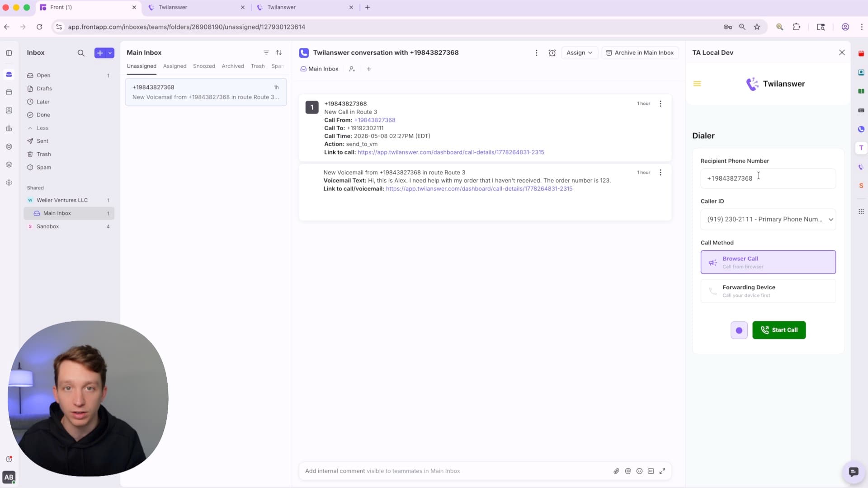
Task: Select the Main Inbox shared inbox
Action: coord(69,213)
